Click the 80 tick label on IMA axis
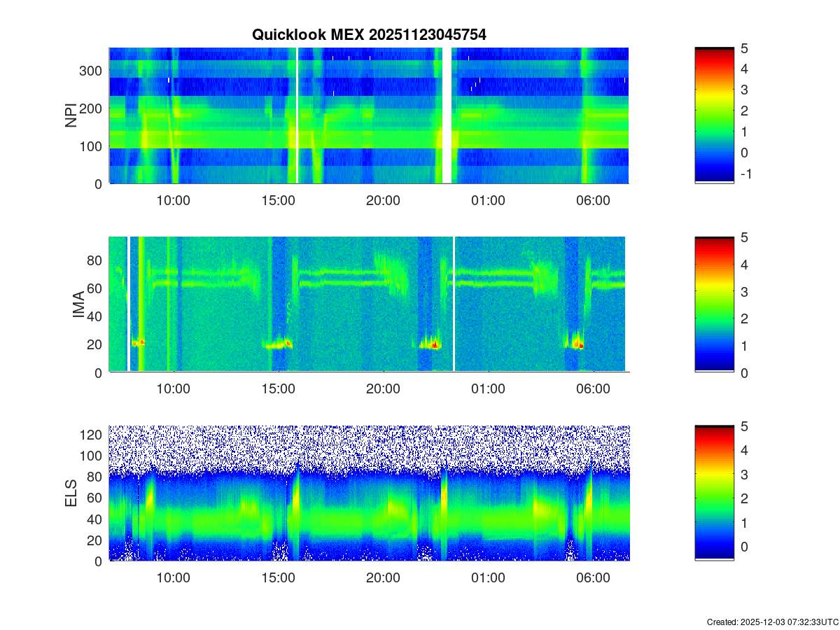The image size is (840, 630). pos(95,260)
